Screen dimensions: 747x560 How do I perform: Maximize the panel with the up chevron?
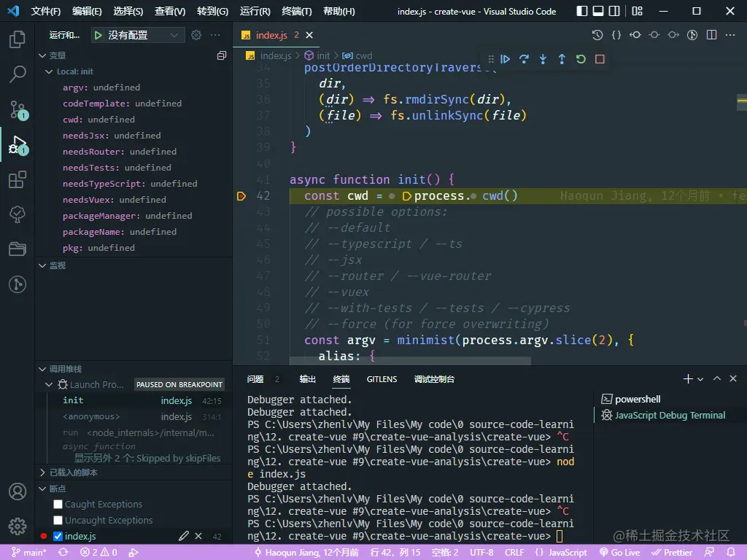point(717,378)
